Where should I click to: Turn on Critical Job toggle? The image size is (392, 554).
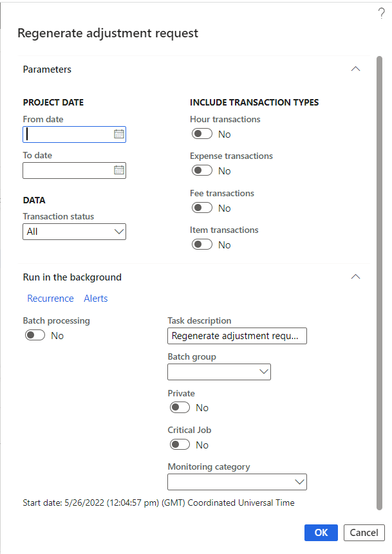pyautogui.click(x=180, y=445)
